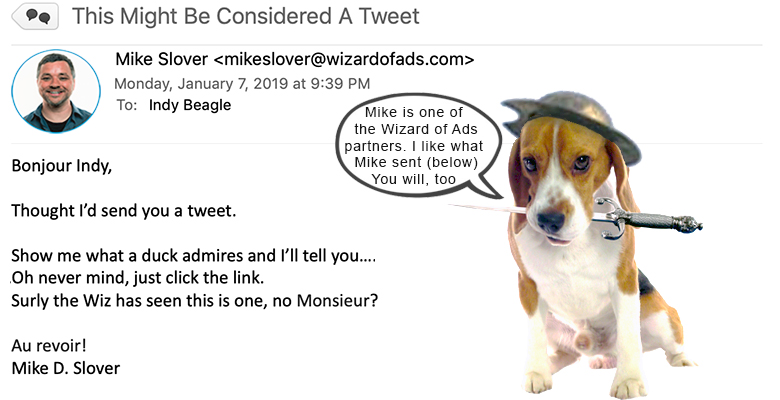The width and height of the screenshot is (780, 400).
Task: Select the Monday, January 7, 2019 date line
Action: 242,83
